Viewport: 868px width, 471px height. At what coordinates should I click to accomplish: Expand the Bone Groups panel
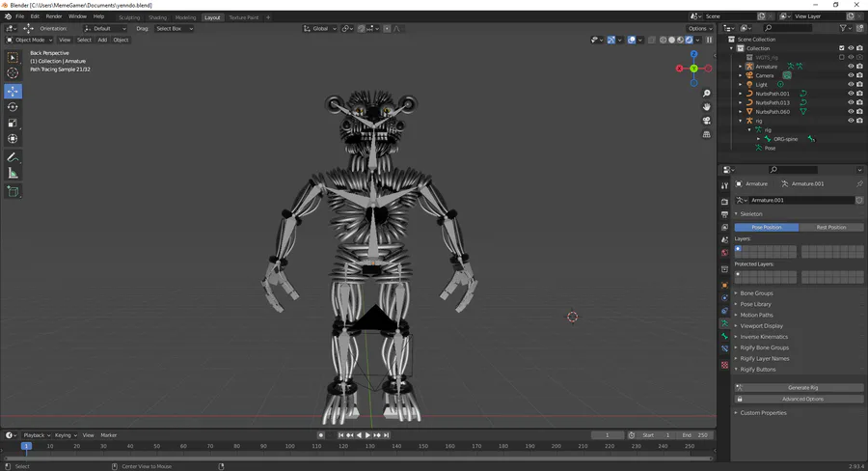pyautogui.click(x=756, y=293)
